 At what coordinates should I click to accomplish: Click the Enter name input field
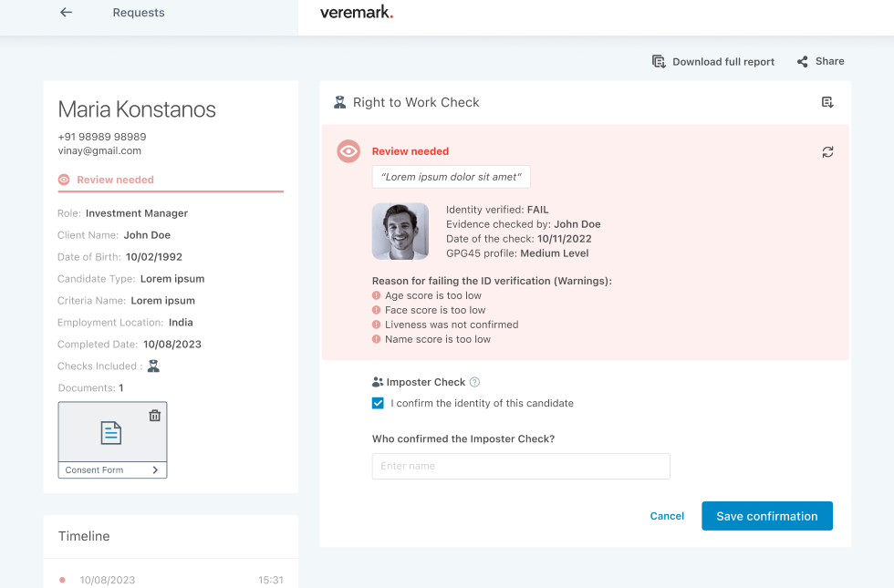click(520, 465)
